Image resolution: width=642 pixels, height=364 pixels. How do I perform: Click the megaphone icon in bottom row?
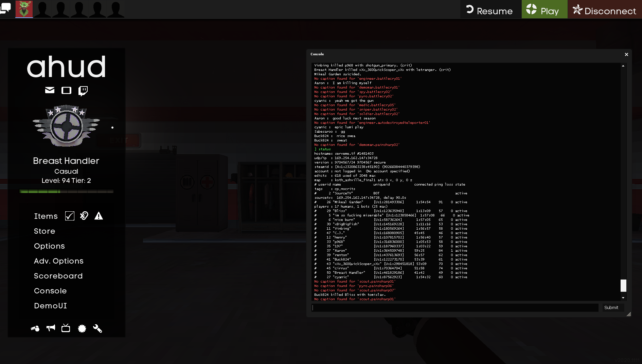[51, 328]
